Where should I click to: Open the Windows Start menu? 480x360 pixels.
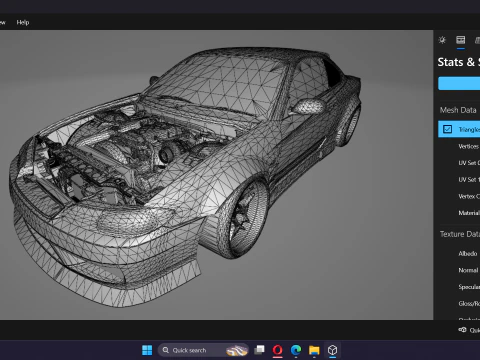pyautogui.click(x=147, y=350)
